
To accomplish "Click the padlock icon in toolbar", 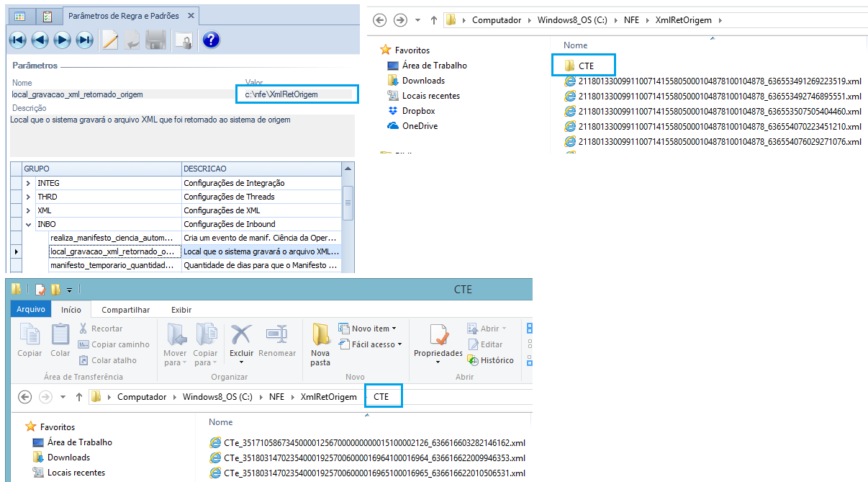I will [184, 40].
